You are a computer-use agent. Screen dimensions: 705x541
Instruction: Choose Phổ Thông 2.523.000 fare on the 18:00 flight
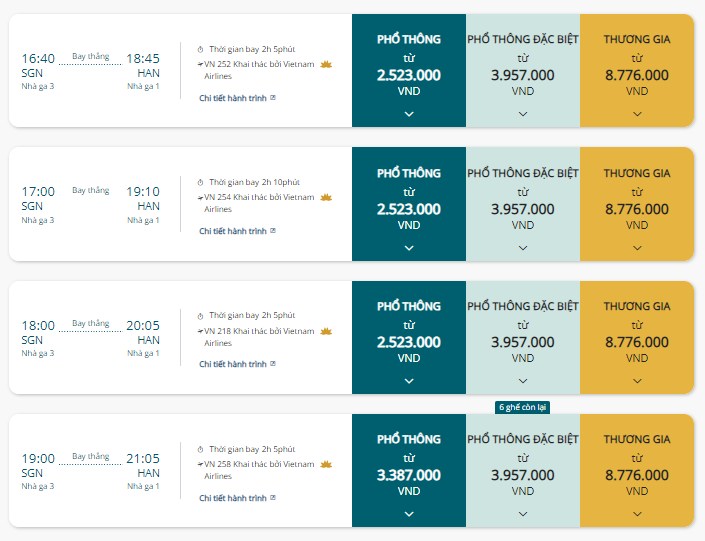click(409, 337)
